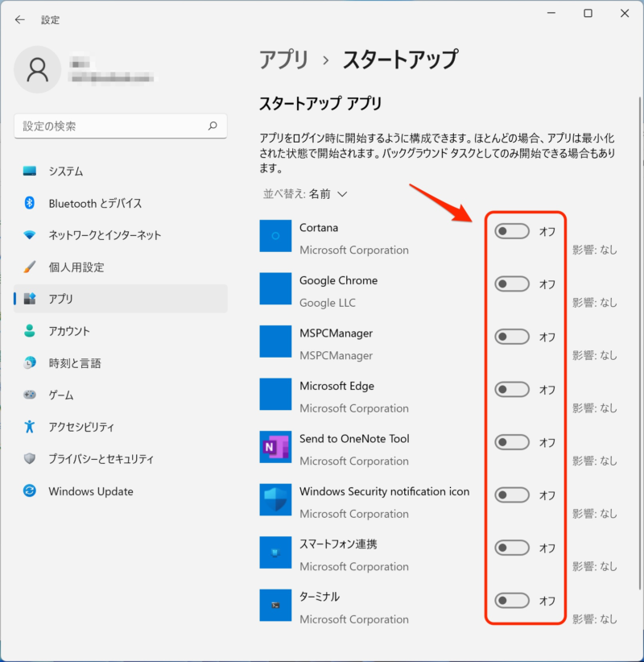Click the Microsoft Edge app icon tile

(x=275, y=395)
